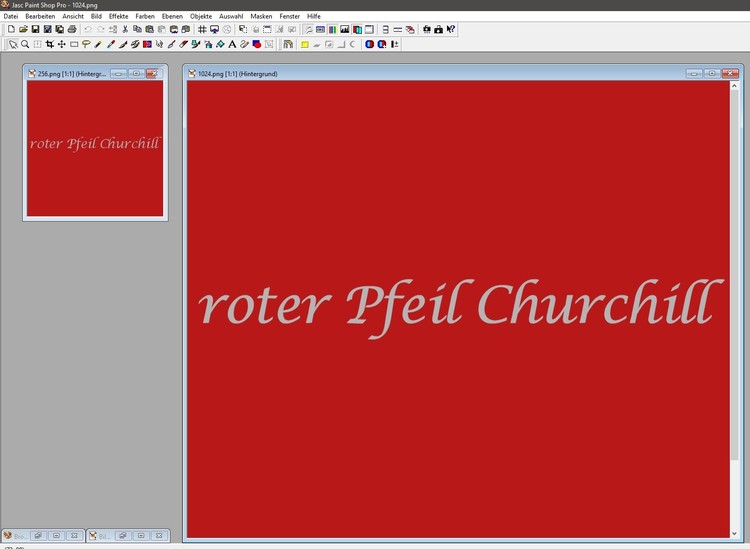The height and width of the screenshot is (549, 750).
Task: Select the Crop tool
Action: tap(50, 44)
